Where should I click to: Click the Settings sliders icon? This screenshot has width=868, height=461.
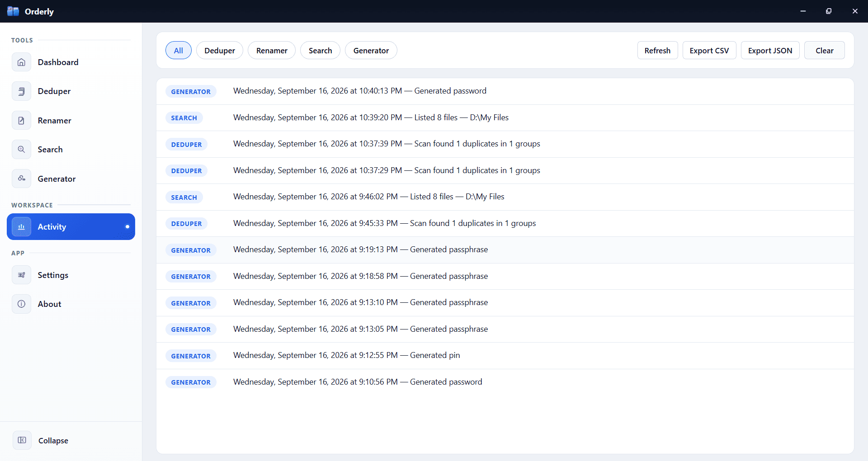click(21, 275)
